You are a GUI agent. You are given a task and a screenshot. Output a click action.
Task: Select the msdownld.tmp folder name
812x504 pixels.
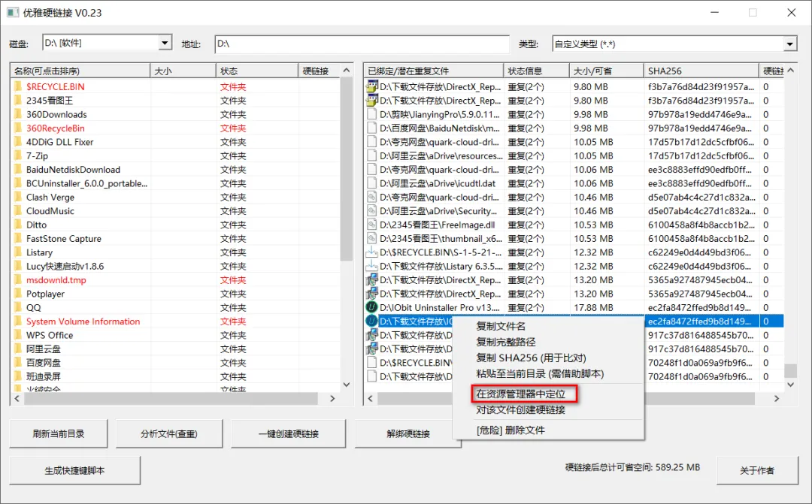(56, 280)
